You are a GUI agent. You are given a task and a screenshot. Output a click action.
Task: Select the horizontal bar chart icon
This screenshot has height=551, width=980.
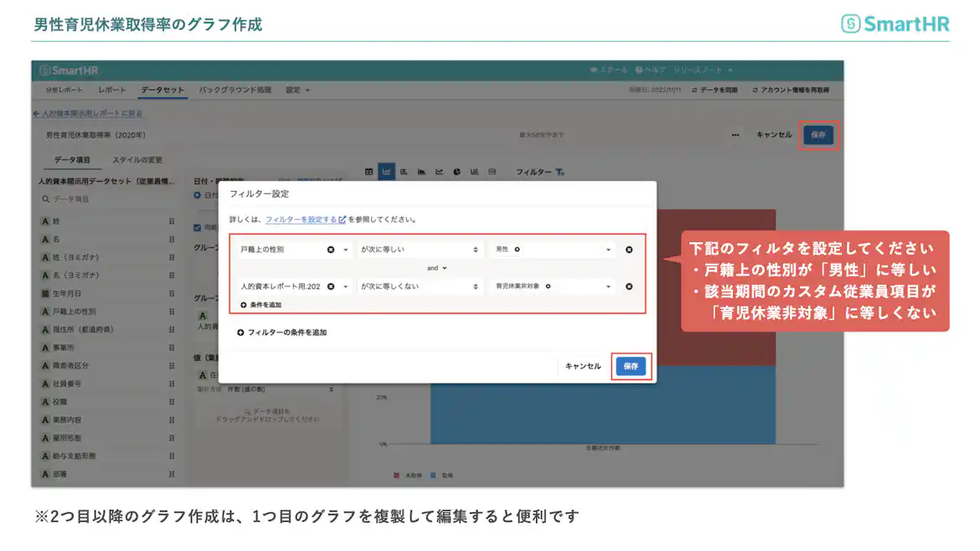(x=405, y=172)
